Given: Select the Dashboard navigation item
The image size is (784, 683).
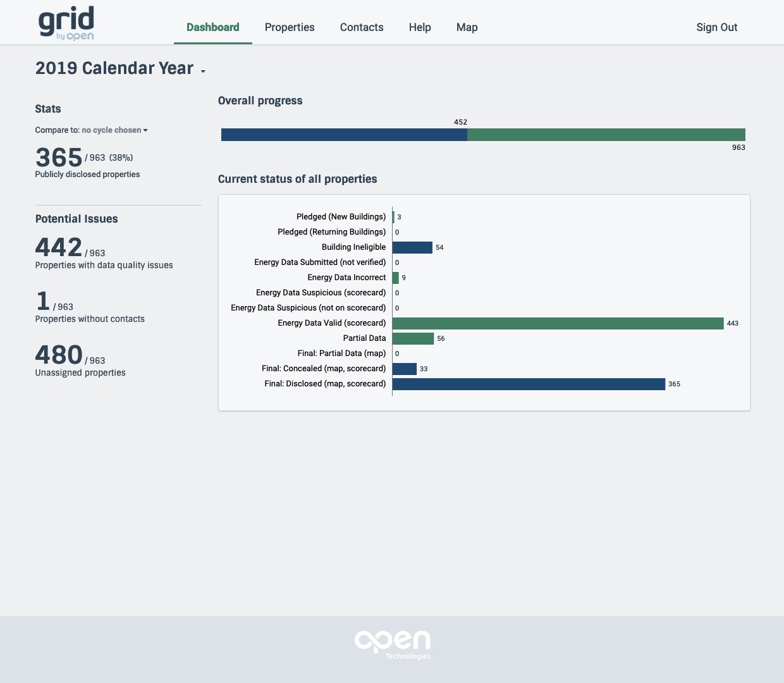Looking at the screenshot, I should click(x=212, y=27).
